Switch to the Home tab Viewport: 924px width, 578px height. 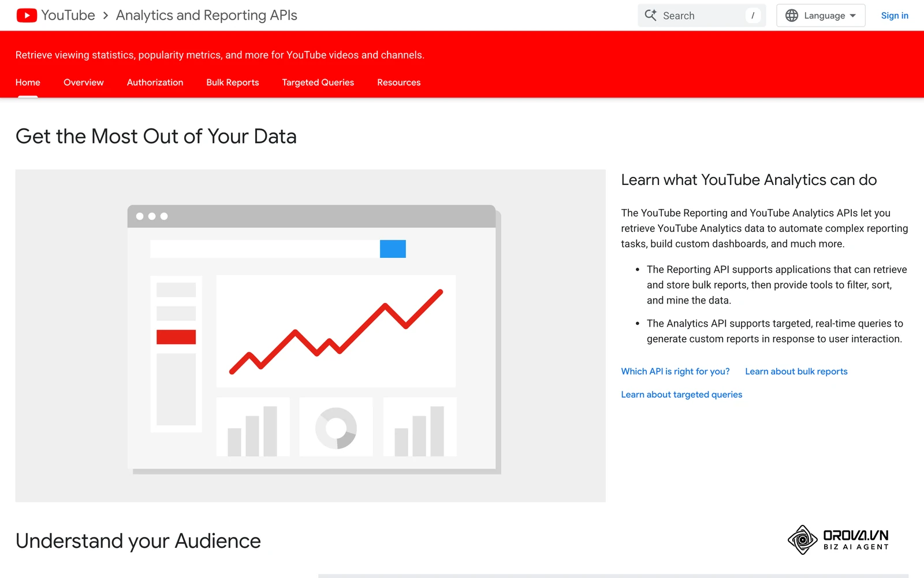(x=28, y=83)
